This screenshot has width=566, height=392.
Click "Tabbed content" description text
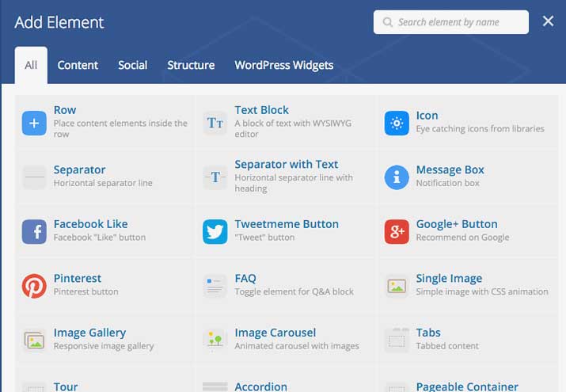pos(447,346)
